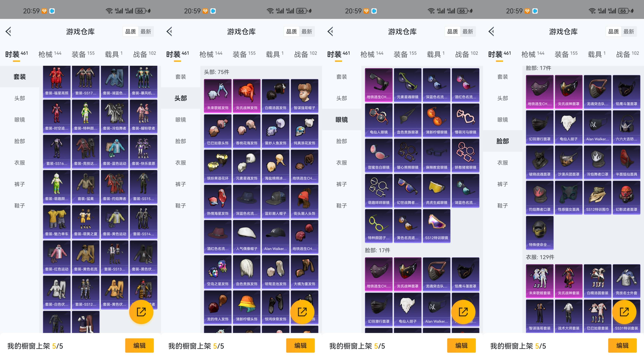The width and height of the screenshot is (644, 358).
Task: Open the yellow share/export button
Action: click(x=141, y=312)
